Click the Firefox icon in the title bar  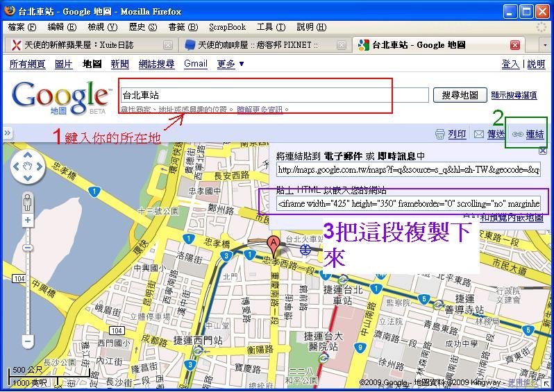click(10, 10)
